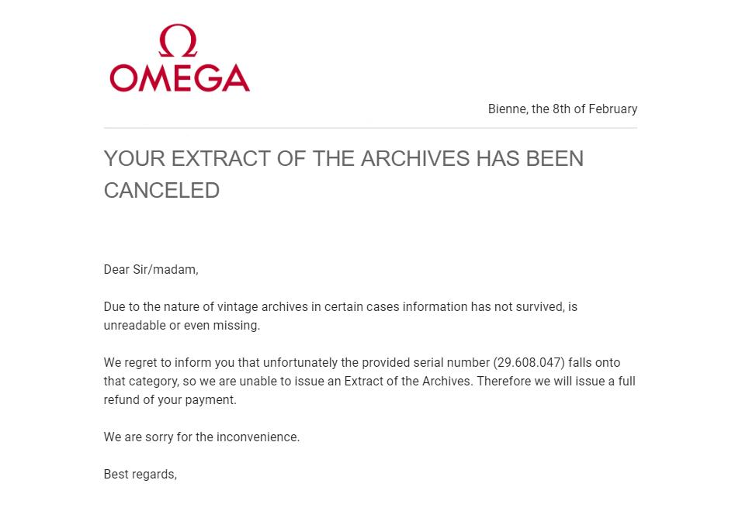
Task: Click the words 'full' at the line end
Action: 626,382
